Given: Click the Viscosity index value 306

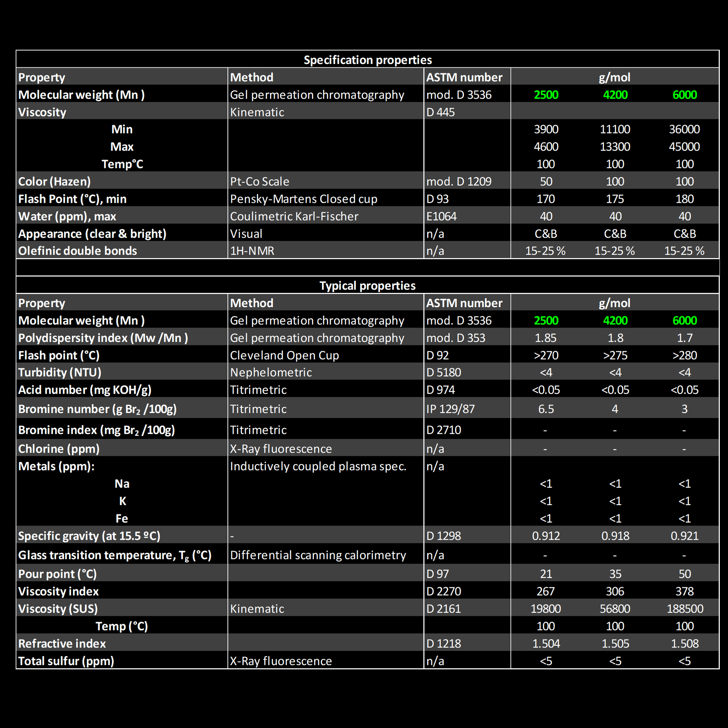Looking at the screenshot, I should 615,591.
